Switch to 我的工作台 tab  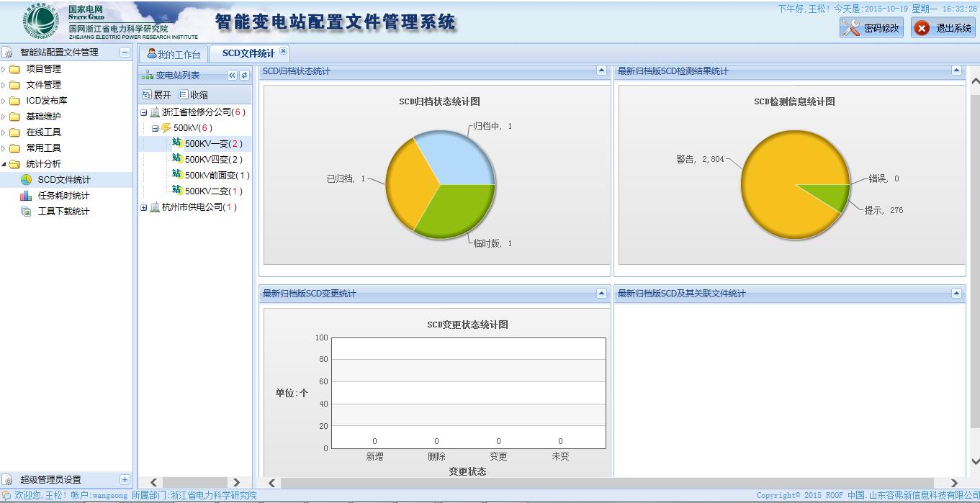174,54
